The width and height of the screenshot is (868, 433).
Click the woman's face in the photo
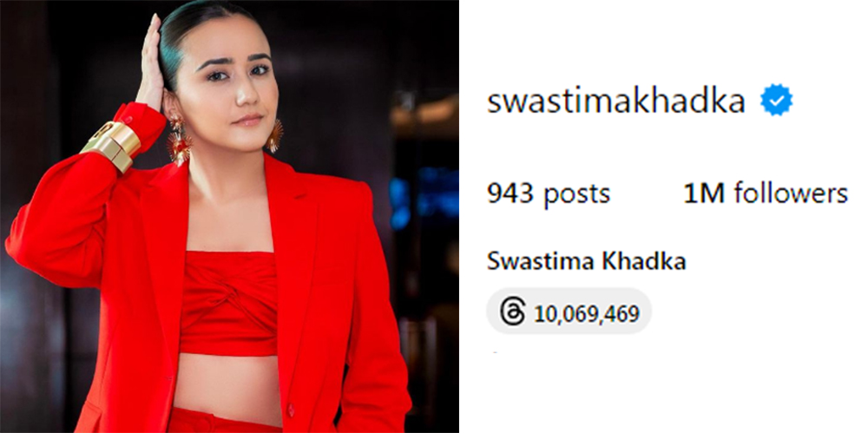(232, 89)
